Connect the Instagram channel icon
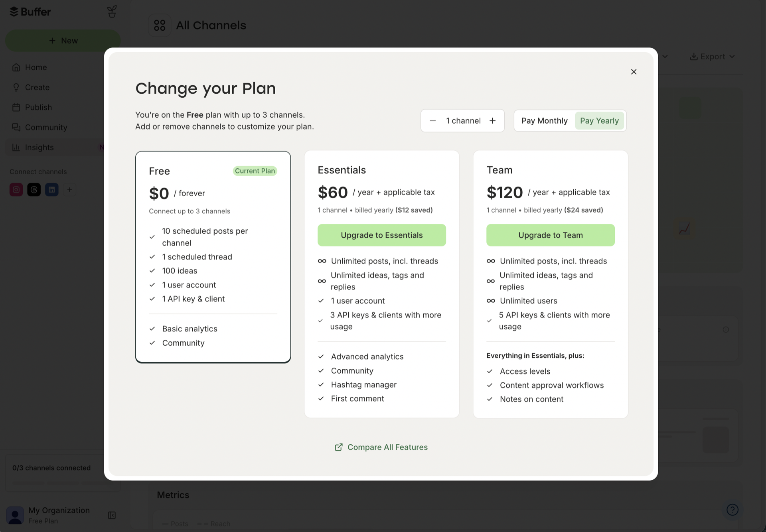Viewport: 766px width, 532px height. point(16,190)
